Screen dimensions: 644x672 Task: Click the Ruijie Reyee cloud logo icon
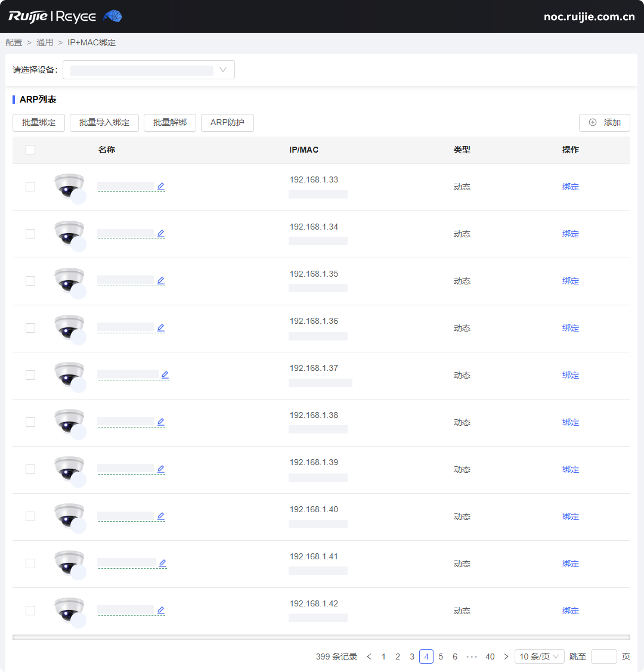[x=113, y=16]
